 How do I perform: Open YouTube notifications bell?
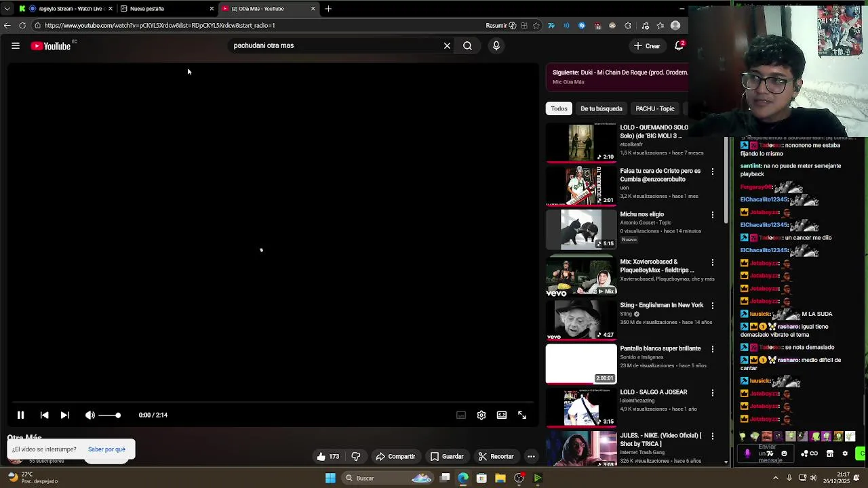click(679, 45)
